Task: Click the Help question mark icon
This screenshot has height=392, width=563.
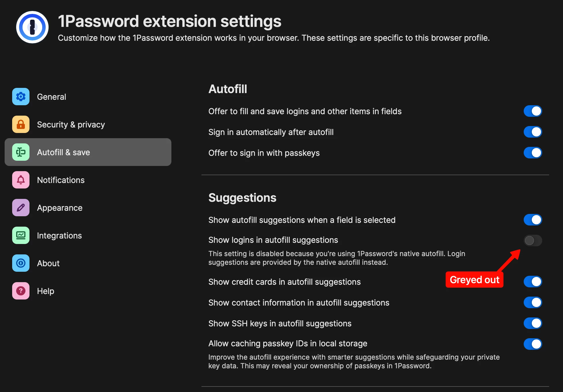Action: pyautogui.click(x=21, y=291)
